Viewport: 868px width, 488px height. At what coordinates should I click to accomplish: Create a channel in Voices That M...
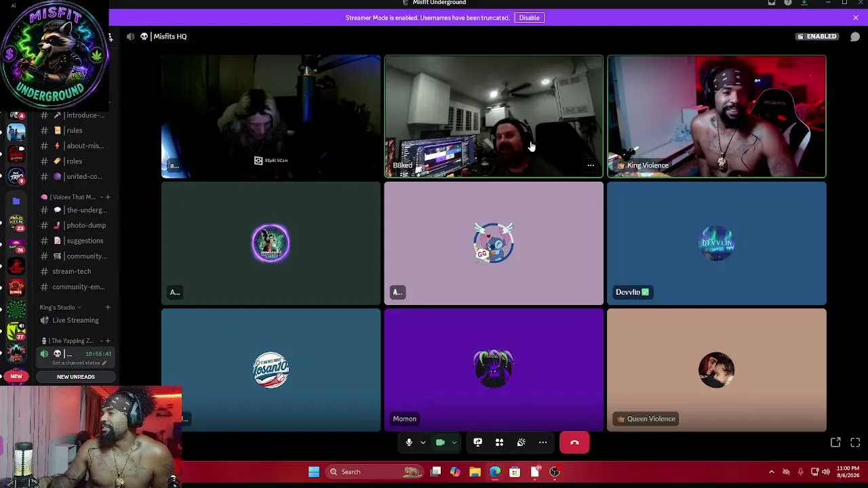click(x=108, y=197)
